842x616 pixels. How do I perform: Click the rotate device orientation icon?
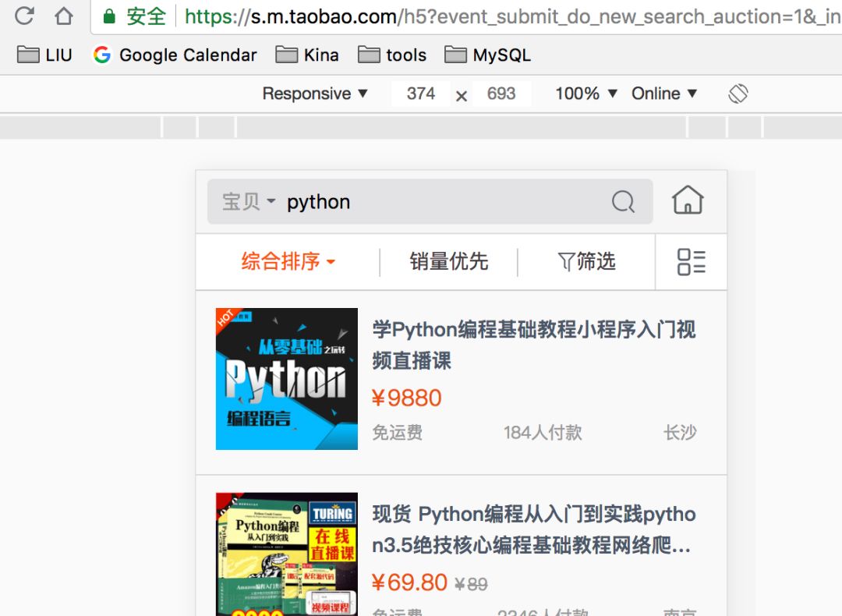[x=738, y=94]
